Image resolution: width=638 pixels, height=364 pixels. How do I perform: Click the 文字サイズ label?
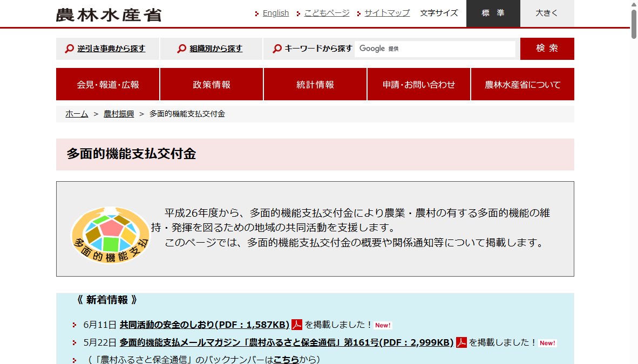(439, 13)
